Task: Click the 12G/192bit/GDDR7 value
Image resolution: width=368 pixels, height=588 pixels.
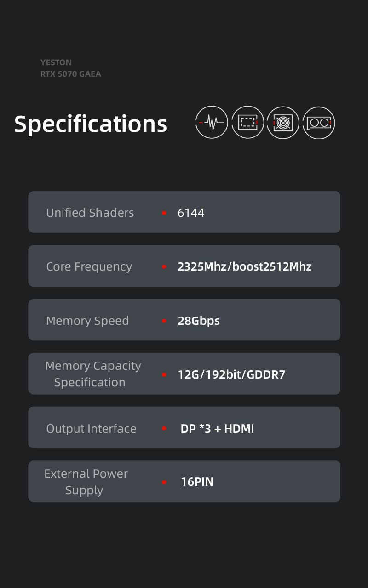Action: point(231,374)
